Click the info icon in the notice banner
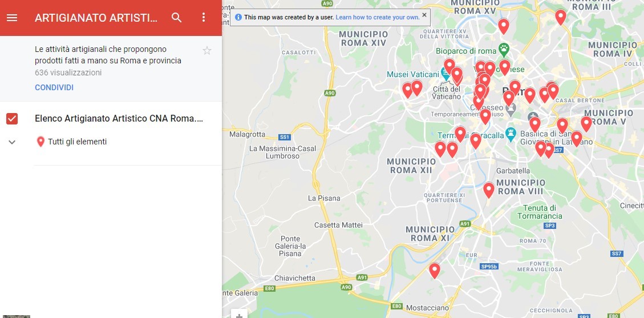The image size is (644, 318). click(x=238, y=17)
